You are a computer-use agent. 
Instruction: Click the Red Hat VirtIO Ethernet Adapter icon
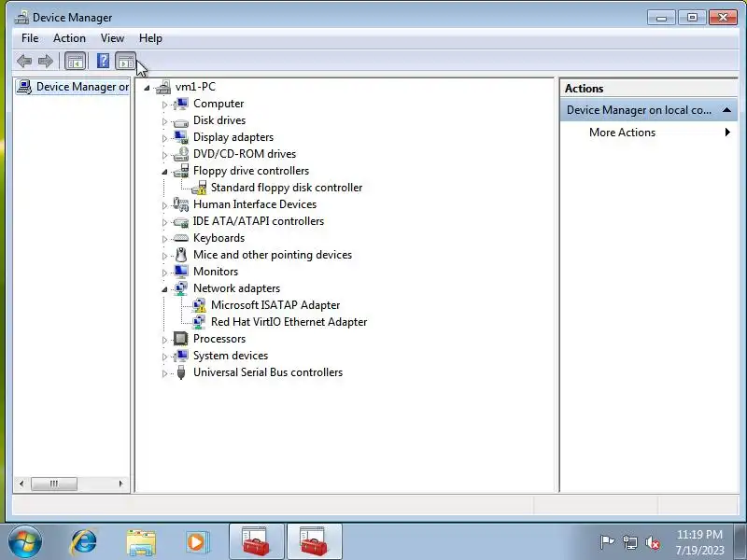tap(199, 322)
